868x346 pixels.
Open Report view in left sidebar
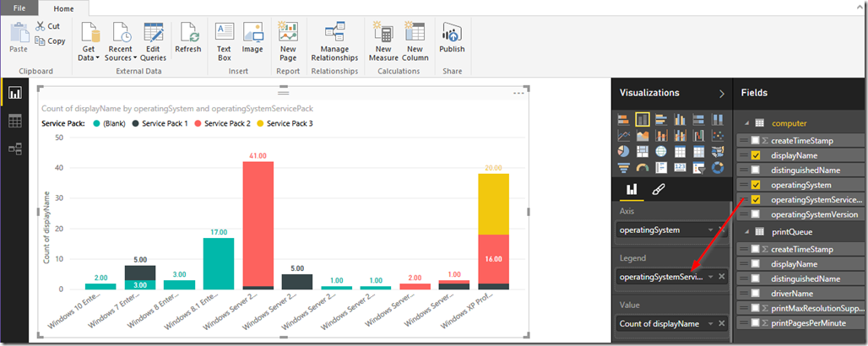click(14, 95)
